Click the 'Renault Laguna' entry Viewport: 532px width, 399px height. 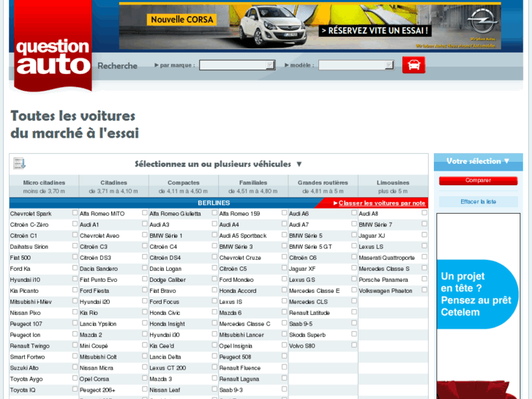tap(239, 379)
